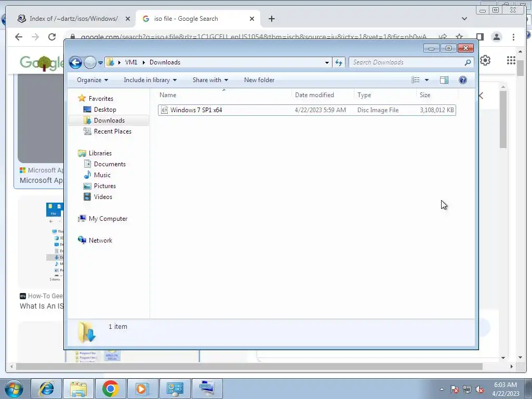The height and width of the screenshot is (399, 532).
Task: Launch Internet Explorer from taskbar
Action: pos(46,389)
